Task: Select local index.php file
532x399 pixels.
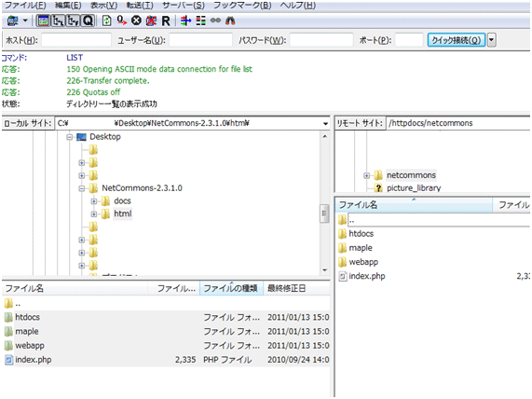Action: tap(166, 360)
